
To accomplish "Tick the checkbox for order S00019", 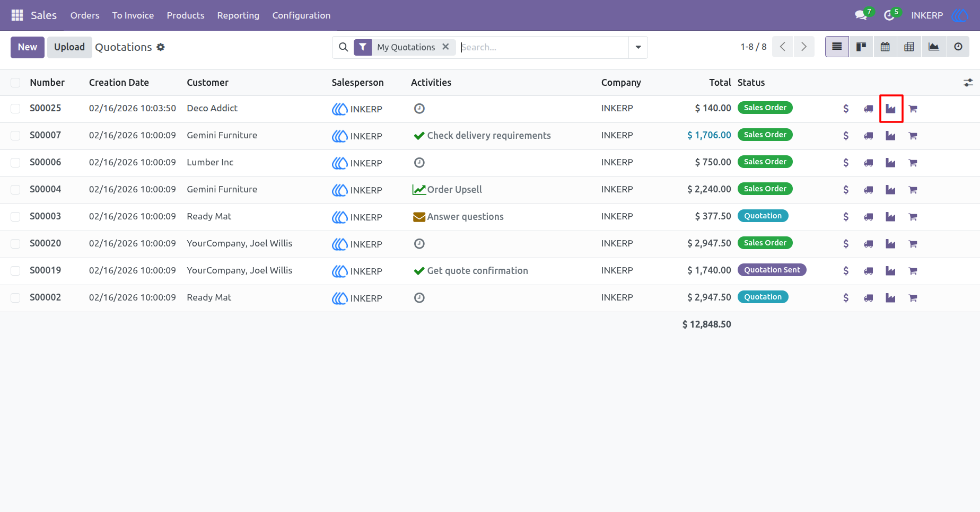I will pos(15,271).
